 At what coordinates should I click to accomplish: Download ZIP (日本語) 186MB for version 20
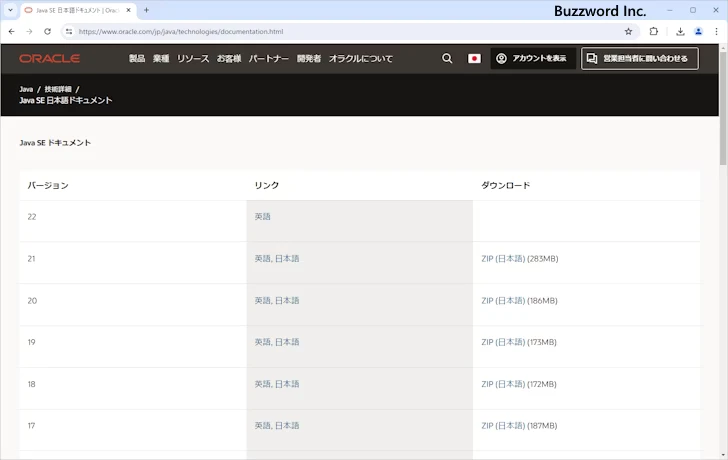pos(519,301)
